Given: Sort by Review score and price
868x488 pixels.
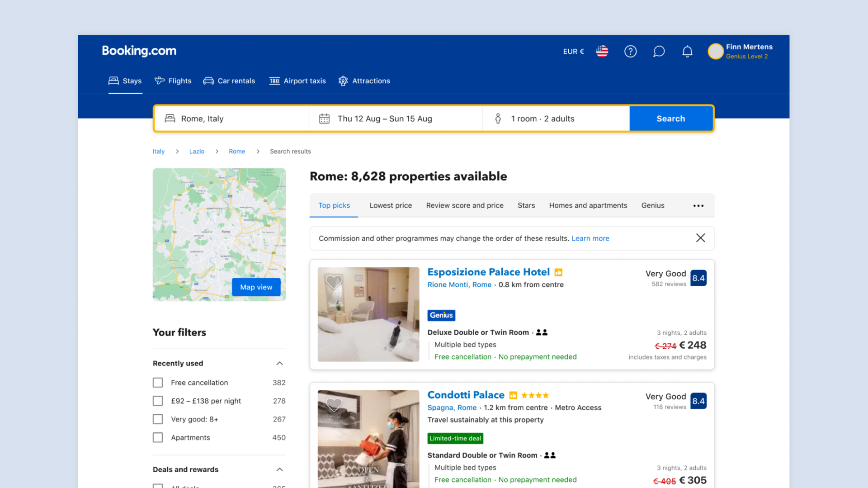Looking at the screenshot, I should pos(465,205).
